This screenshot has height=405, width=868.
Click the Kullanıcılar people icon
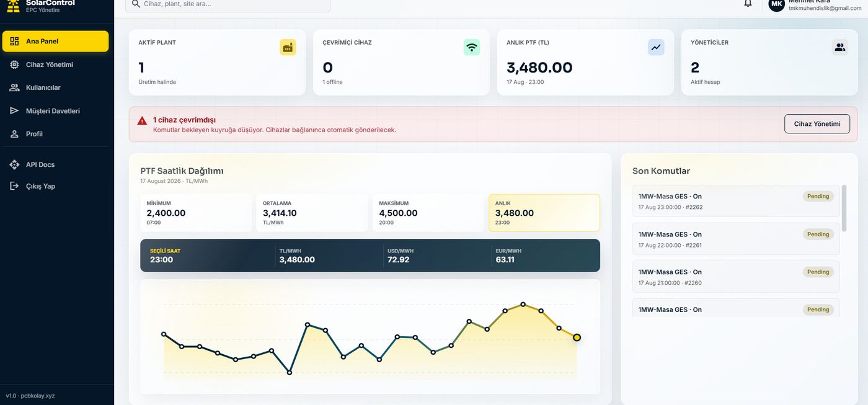tap(14, 87)
